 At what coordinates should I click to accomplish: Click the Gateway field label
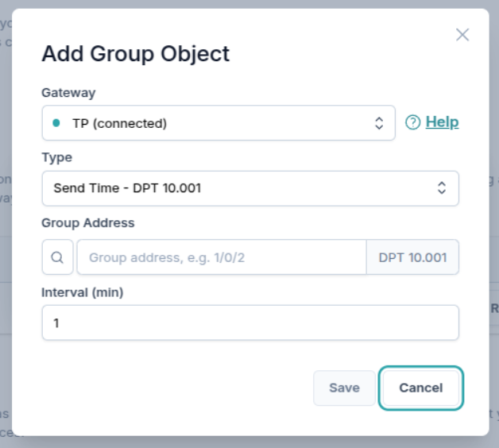pos(68,93)
